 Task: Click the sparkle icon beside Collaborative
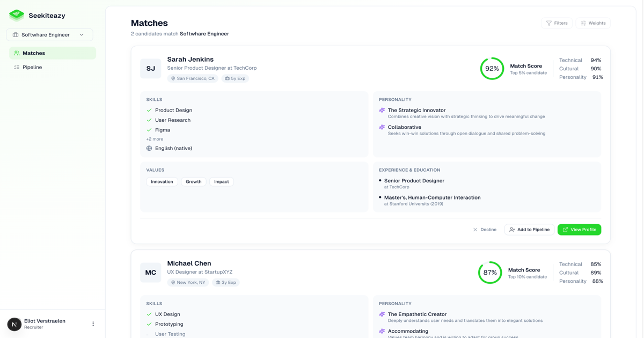pyautogui.click(x=382, y=127)
